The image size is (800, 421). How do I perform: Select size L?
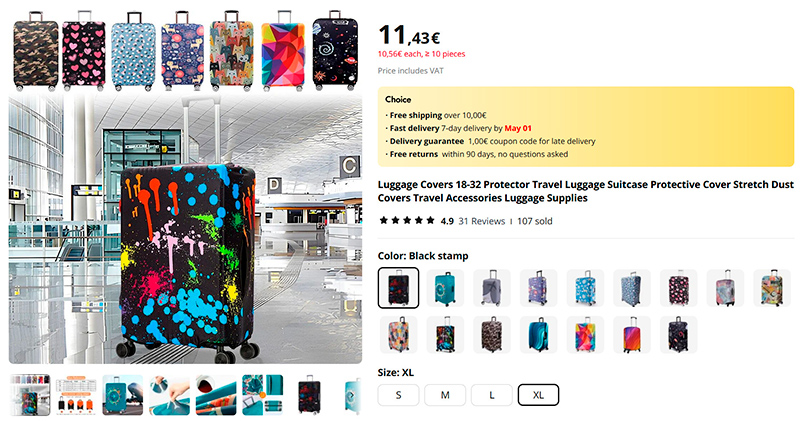coord(492,395)
